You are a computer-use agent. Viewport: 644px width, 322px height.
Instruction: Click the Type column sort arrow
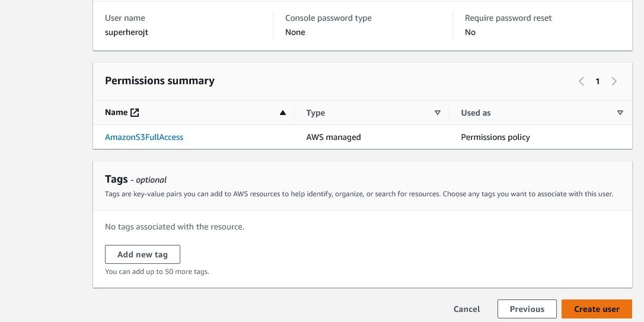click(x=438, y=113)
